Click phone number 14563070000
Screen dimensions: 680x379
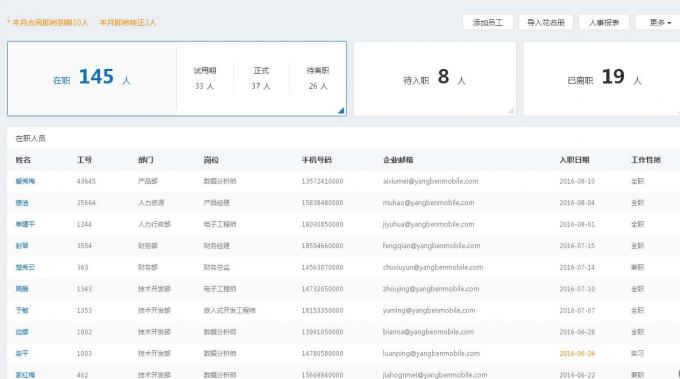tap(322, 267)
